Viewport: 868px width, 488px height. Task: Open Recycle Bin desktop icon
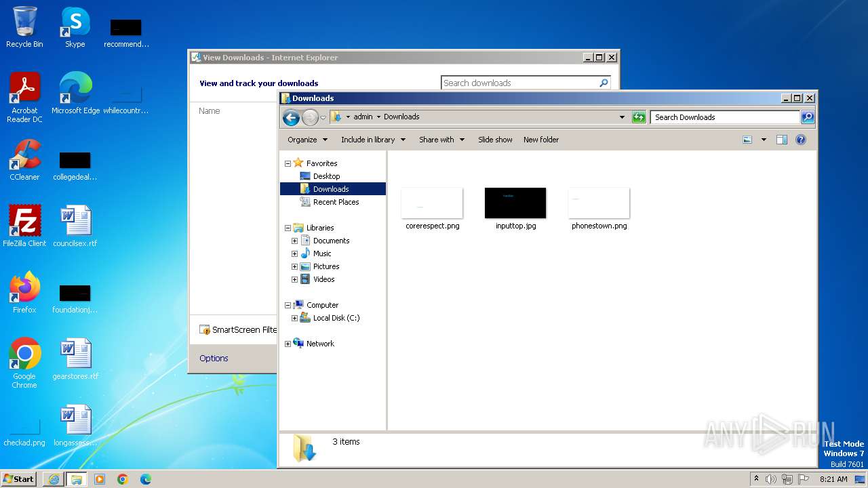tap(24, 27)
